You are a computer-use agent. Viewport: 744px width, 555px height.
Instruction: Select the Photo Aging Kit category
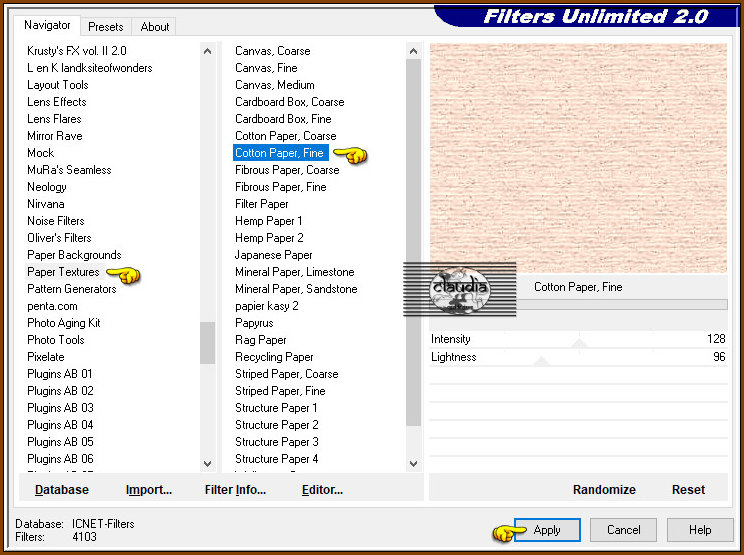point(64,323)
